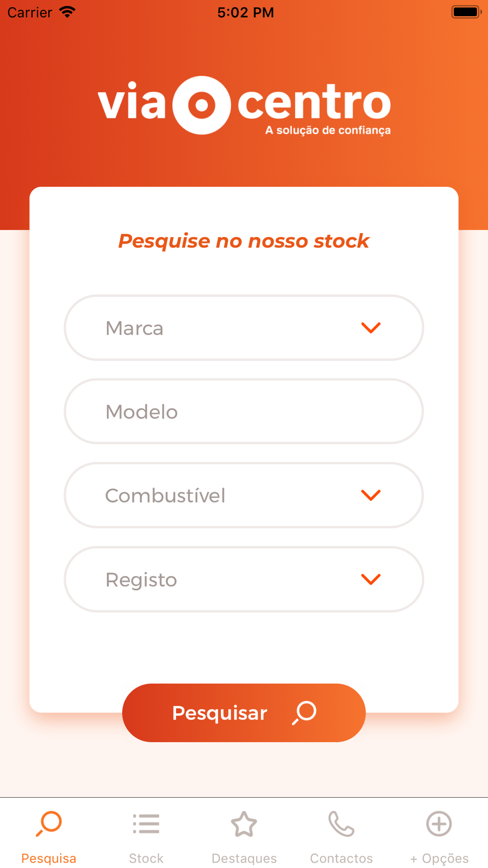Tap the Stock list icon
Screen dimensions: 488x868
pyautogui.click(x=146, y=824)
